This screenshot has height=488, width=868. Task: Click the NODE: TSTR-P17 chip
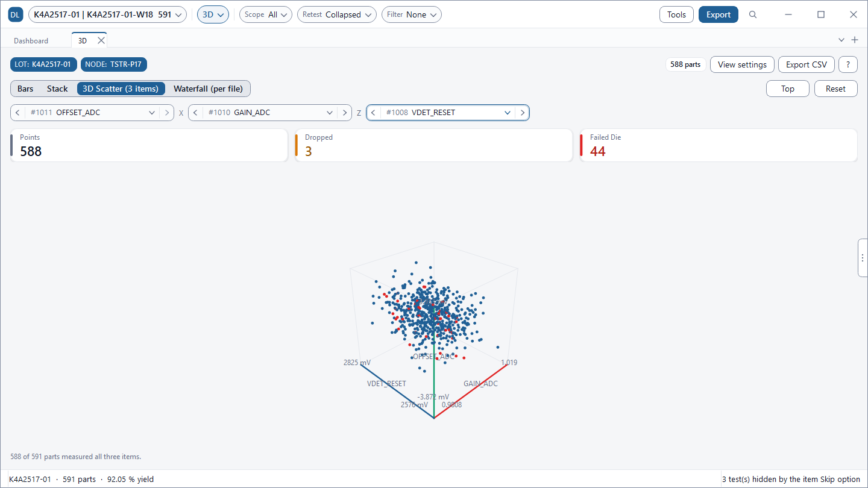pos(113,64)
